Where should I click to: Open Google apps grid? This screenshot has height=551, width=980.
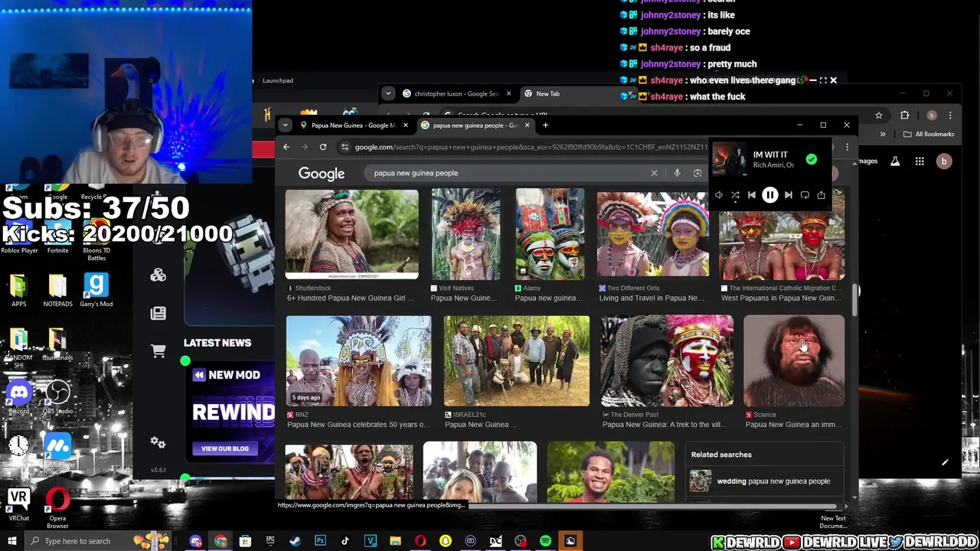click(920, 161)
